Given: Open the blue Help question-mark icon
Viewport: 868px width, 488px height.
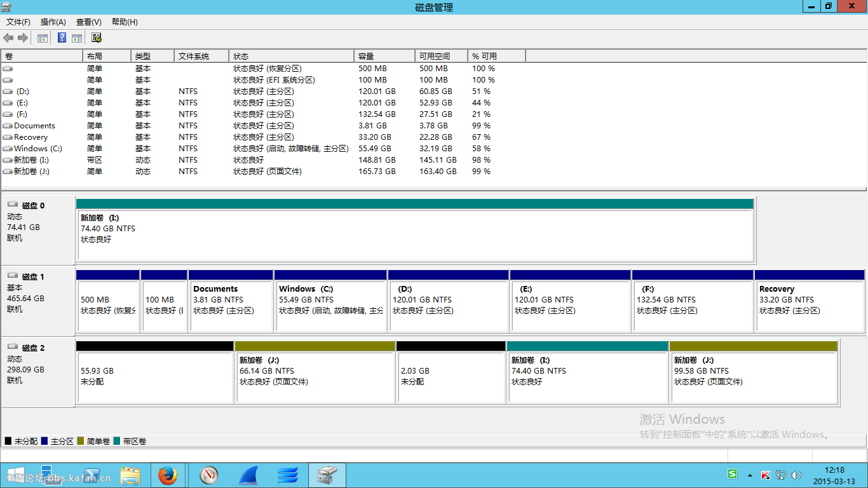Looking at the screenshot, I should [62, 38].
